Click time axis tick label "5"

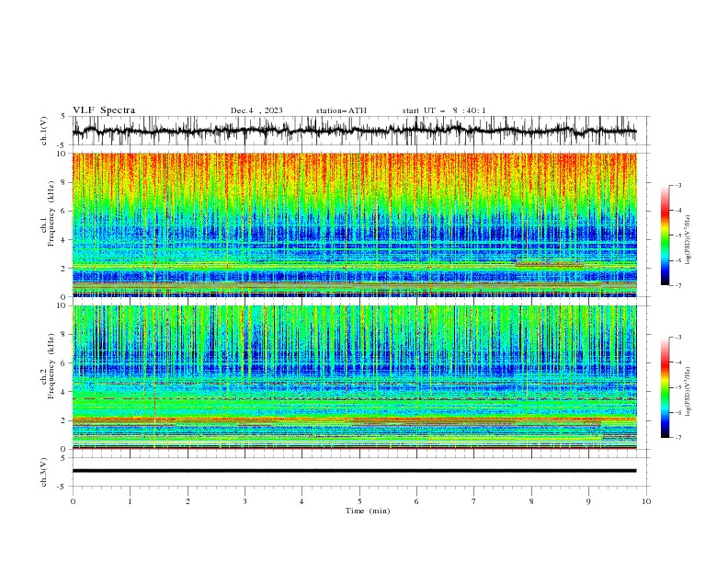359,501
